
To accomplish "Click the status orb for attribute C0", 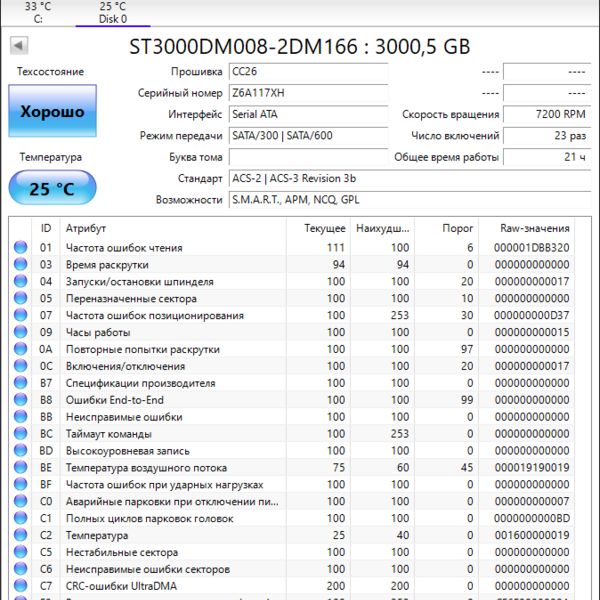I will (x=21, y=501).
